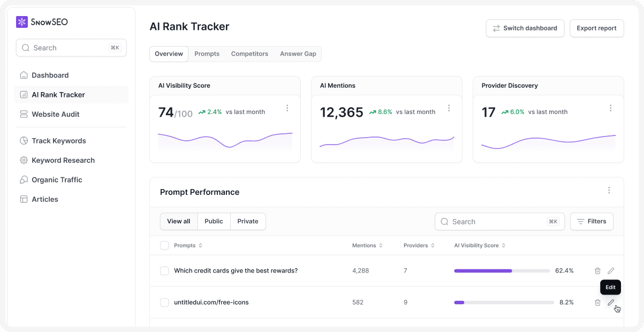This screenshot has width=644, height=332.
Task: Click the Keyword Research gear icon
Action: pos(24,160)
